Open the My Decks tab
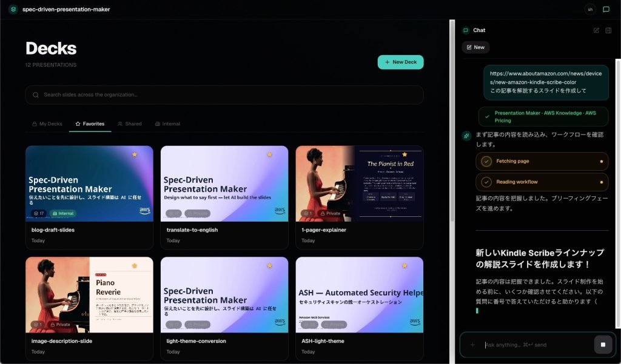Image resolution: width=621 pixels, height=364 pixels. click(x=47, y=124)
